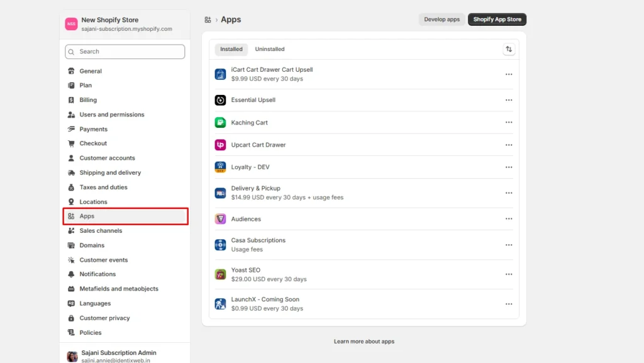
Task: Switch to the Uninstalled tab
Action: click(x=269, y=48)
